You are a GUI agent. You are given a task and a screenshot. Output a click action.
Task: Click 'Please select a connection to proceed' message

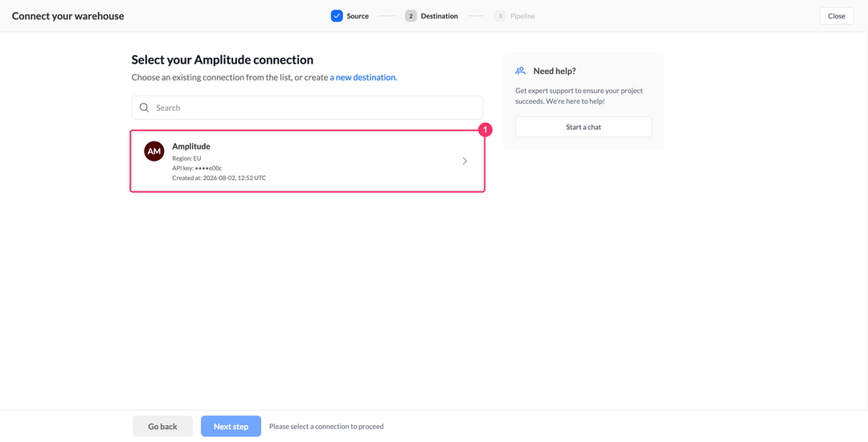click(326, 427)
